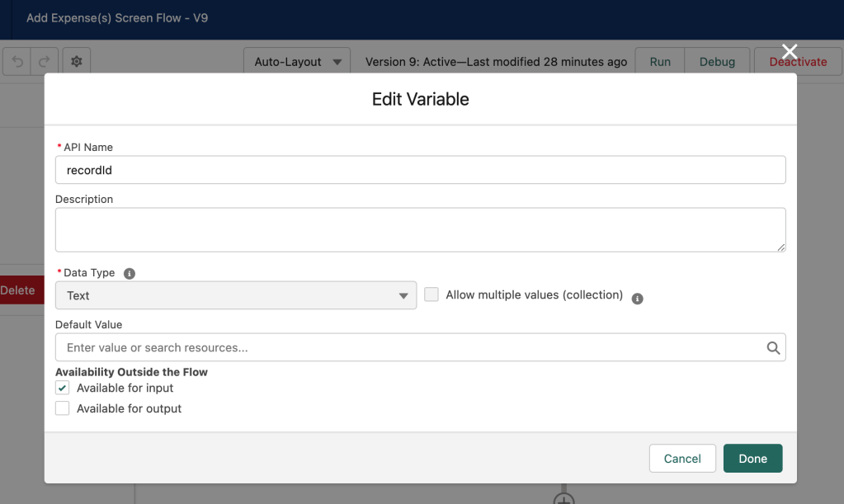Screen dimensions: 844x504
Task: Click the search magnifier in Default Value
Action: 773,348
